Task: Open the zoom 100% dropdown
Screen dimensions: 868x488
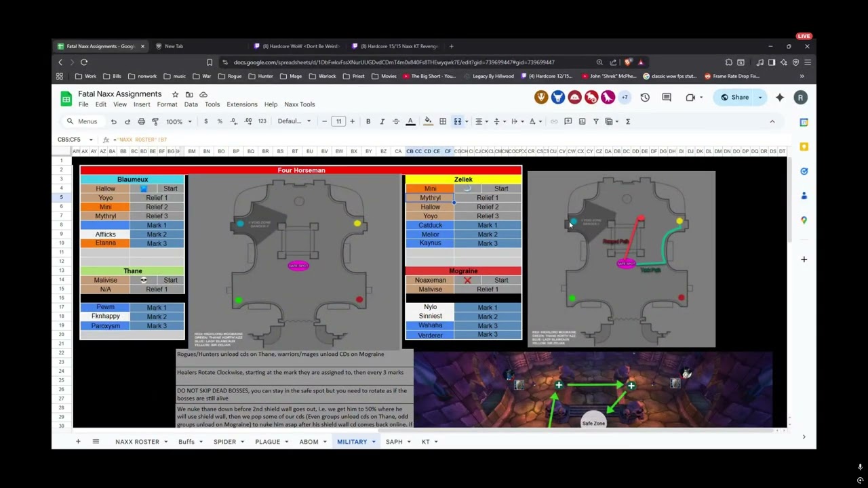Action: [179, 121]
